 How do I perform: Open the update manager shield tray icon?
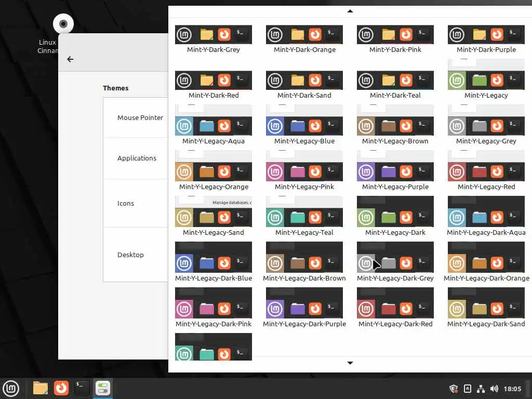click(454, 389)
